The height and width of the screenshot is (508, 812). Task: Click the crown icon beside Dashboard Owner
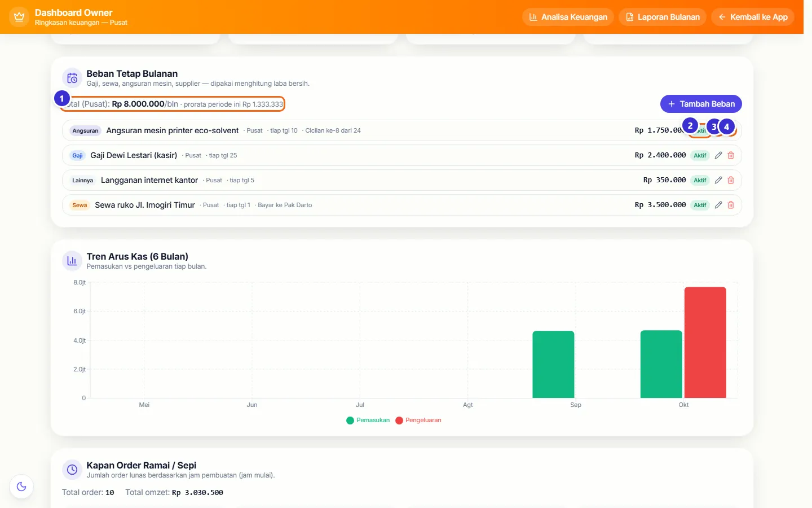tap(19, 17)
